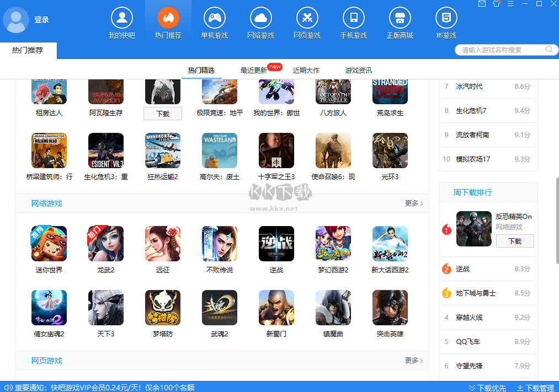Expand 更多 next to 网络游戏 section

tap(413, 203)
